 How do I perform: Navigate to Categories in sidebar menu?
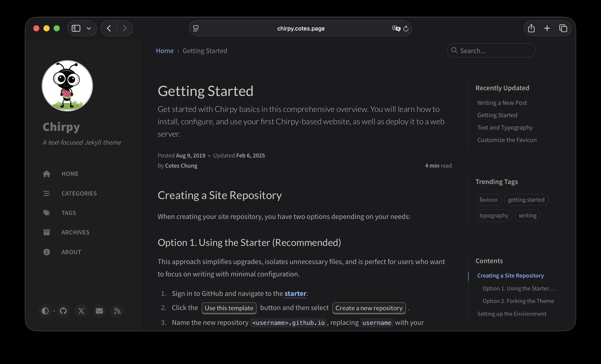[x=79, y=193]
